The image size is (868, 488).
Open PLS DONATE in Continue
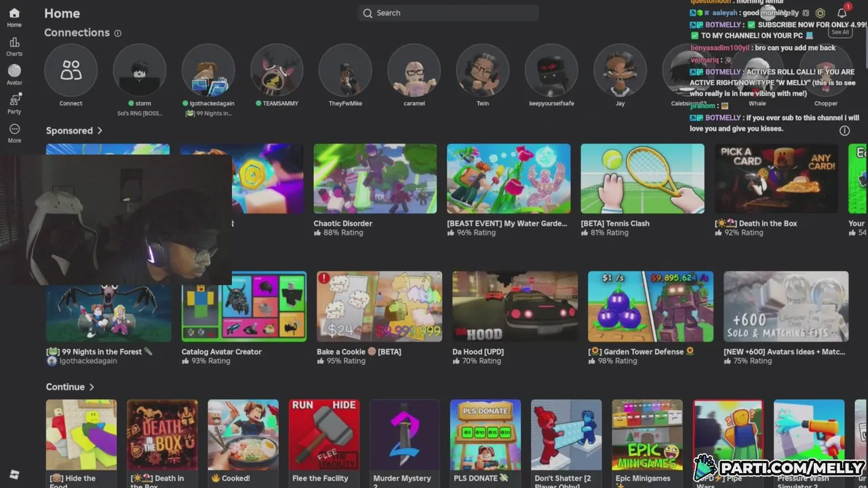pos(486,434)
